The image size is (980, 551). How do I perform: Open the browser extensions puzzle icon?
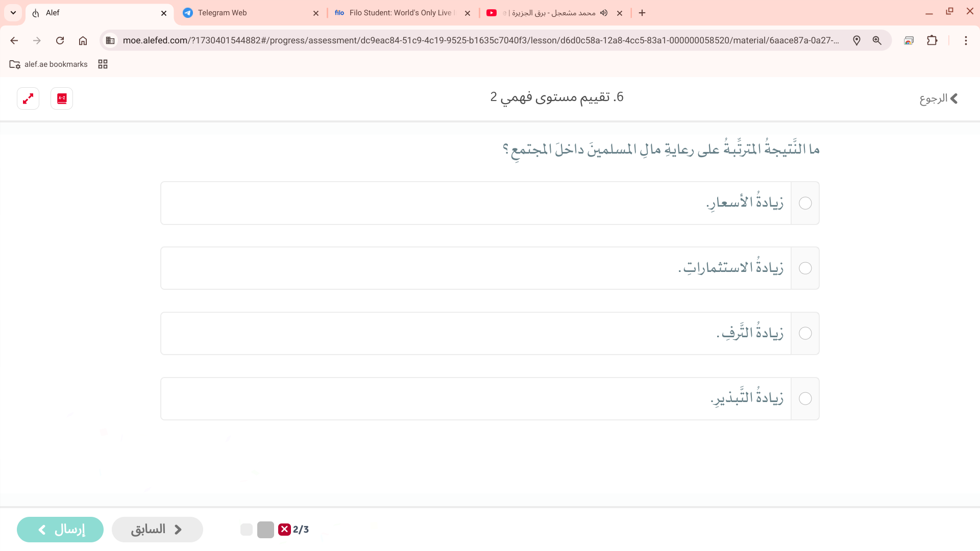coord(932,40)
